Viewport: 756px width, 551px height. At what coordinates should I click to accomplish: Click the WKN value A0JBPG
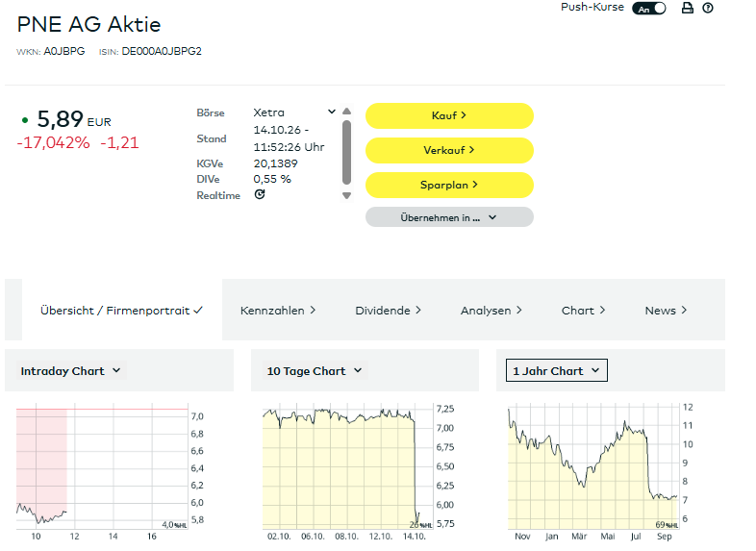tap(64, 51)
